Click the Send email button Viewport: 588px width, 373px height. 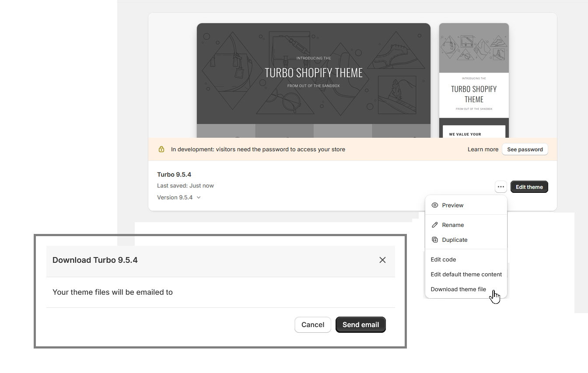pyautogui.click(x=360, y=324)
